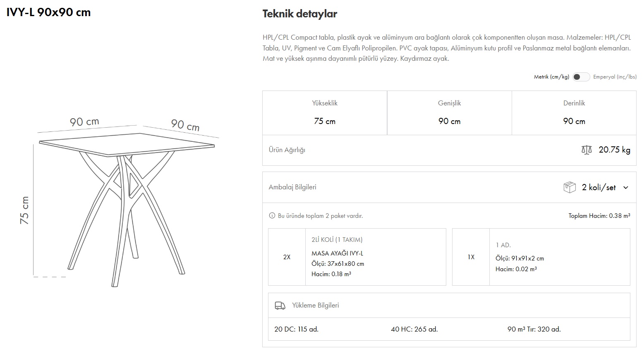Screen dimensions: 644x351
Task: Click the weight scale icon
Action: [x=586, y=150]
